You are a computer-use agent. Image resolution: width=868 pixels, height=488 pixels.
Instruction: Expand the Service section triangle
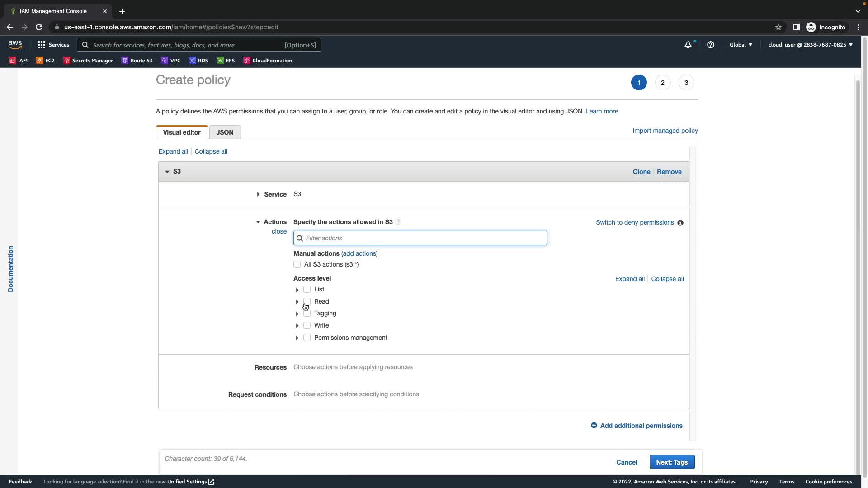258,194
